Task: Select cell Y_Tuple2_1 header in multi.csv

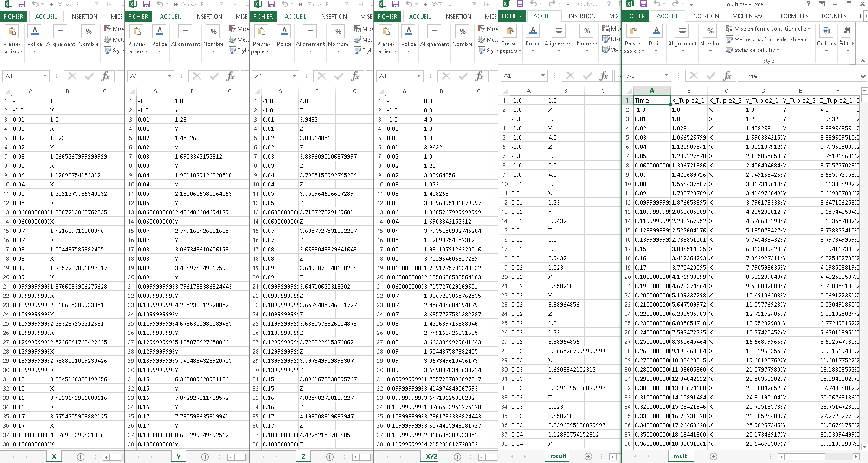Action: tap(763, 100)
